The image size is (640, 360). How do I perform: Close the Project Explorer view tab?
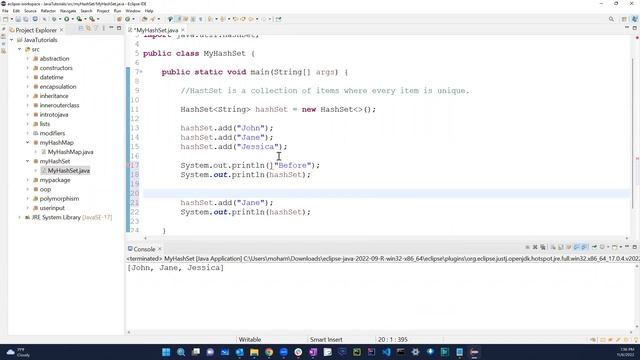61,30
